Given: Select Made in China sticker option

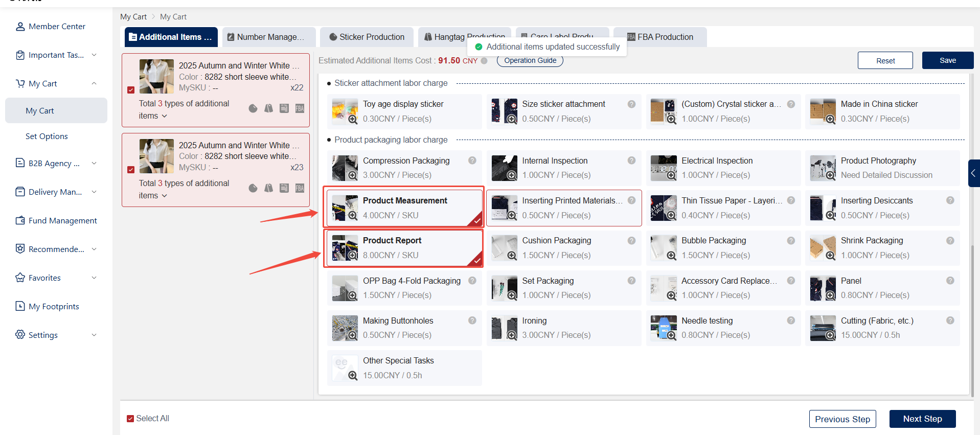Looking at the screenshot, I should pyautogui.click(x=882, y=111).
